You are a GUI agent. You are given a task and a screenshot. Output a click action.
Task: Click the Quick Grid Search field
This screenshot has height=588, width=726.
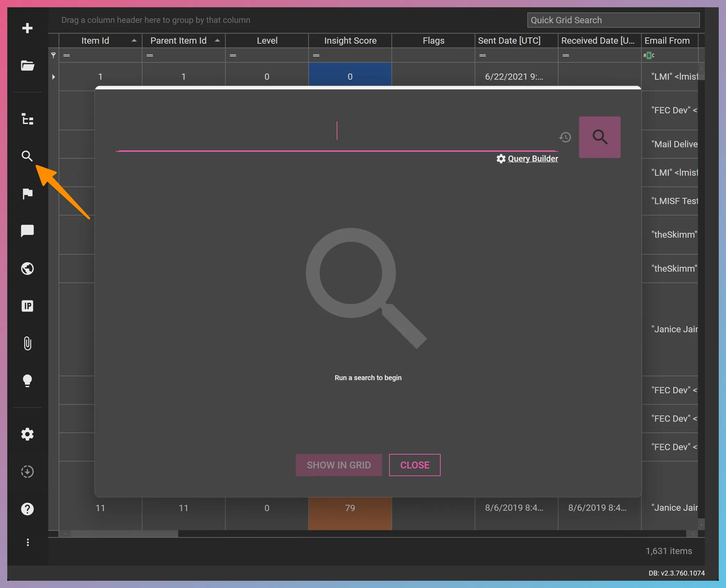(613, 20)
